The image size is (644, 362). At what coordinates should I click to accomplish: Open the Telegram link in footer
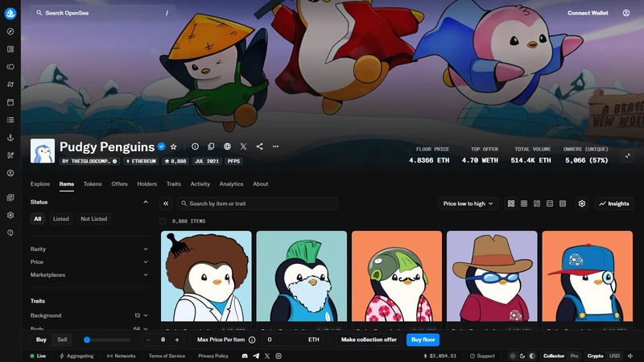(x=256, y=356)
